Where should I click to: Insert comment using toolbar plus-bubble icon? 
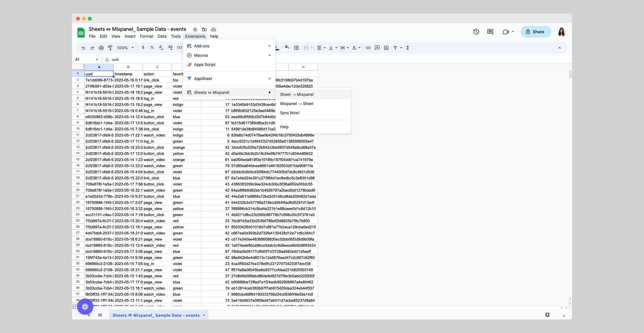pyautogui.click(x=377, y=48)
